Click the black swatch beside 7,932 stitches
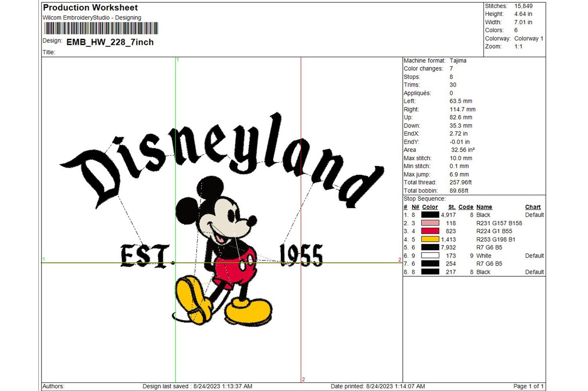Viewport: 588px width, 391px height. [x=430, y=247]
